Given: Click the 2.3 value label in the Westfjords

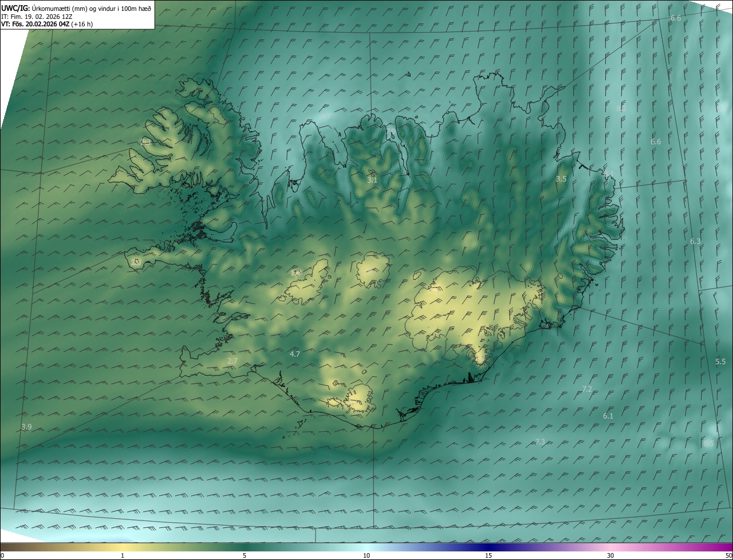Looking at the screenshot, I should [145, 141].
